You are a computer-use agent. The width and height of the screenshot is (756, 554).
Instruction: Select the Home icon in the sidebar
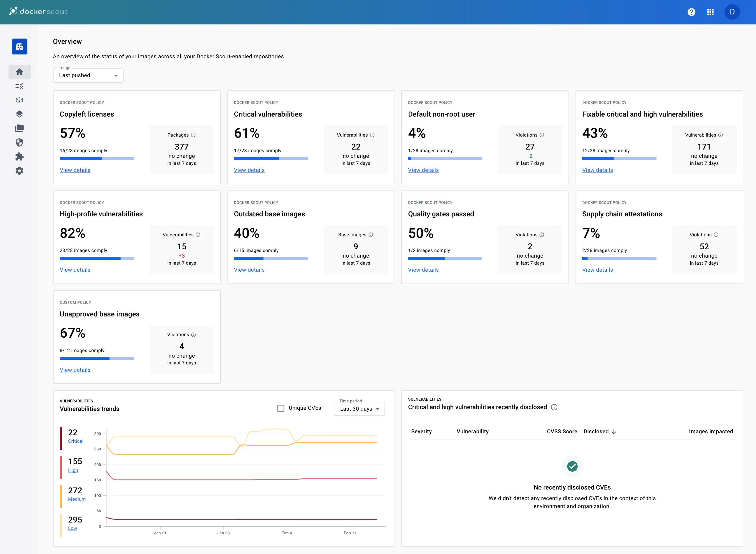coord(19,72)
